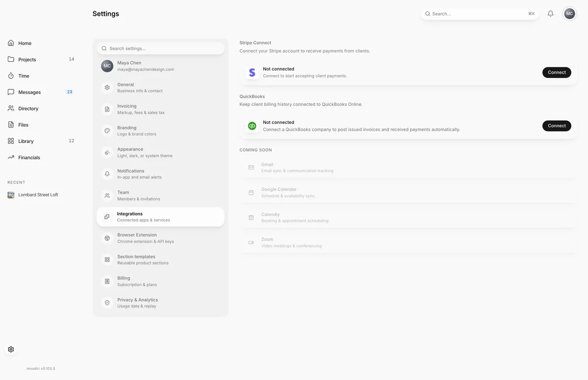588x380 pixels.
Task: Connect the Stripe account
Action: point(557,72)
